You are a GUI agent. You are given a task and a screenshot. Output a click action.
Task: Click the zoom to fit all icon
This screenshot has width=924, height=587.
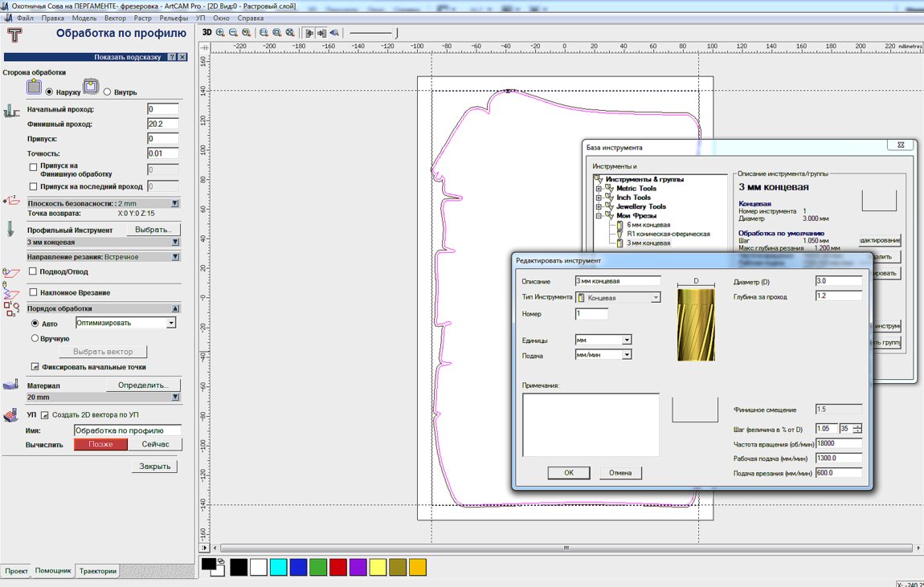coord(290,32)
